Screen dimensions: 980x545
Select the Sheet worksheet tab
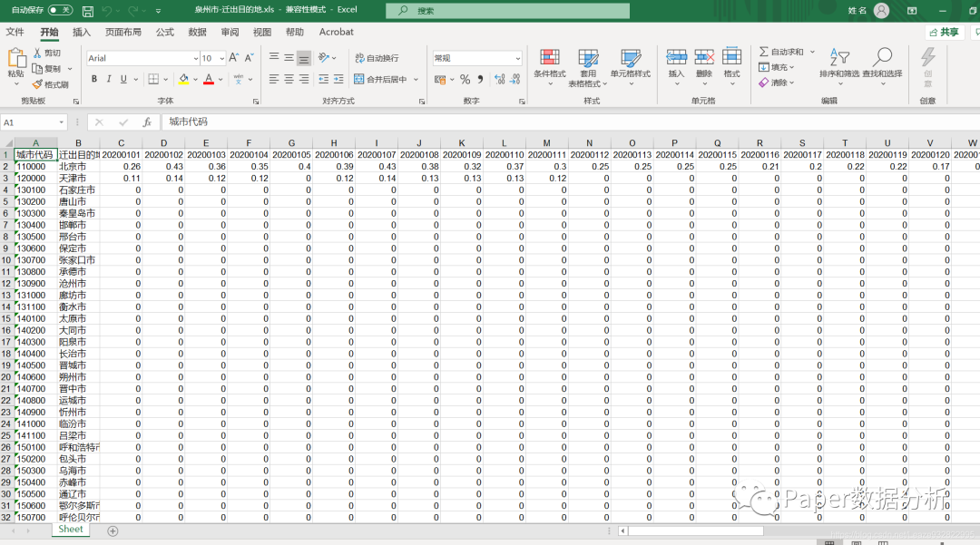pos(71,530)
